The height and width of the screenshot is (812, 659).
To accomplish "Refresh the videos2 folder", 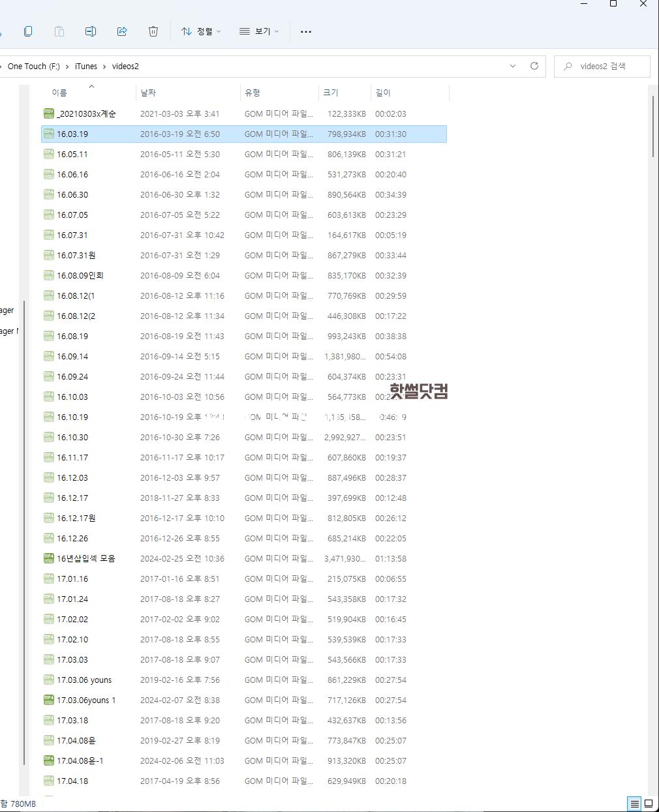I will 534,66.
